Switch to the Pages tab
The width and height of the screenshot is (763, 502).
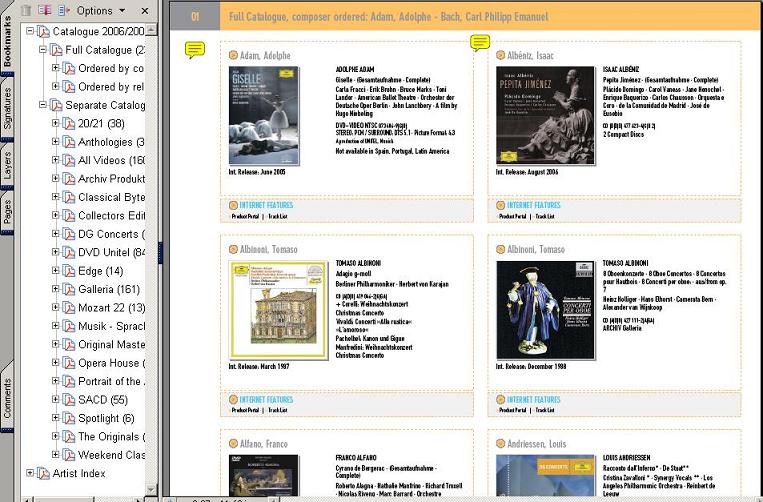pyautogui.click(x=7, y=212)
